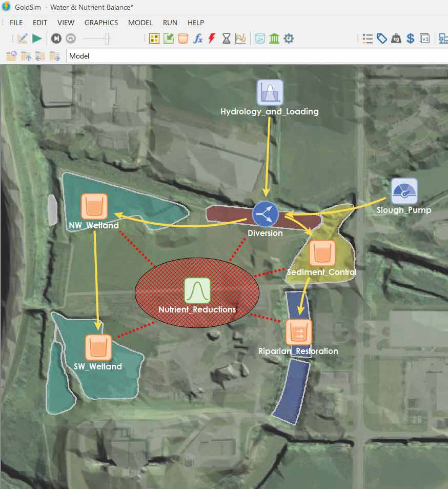Run the simulation with the green play icon
Viewport: 448px width, 489px height.
point(36,38)
